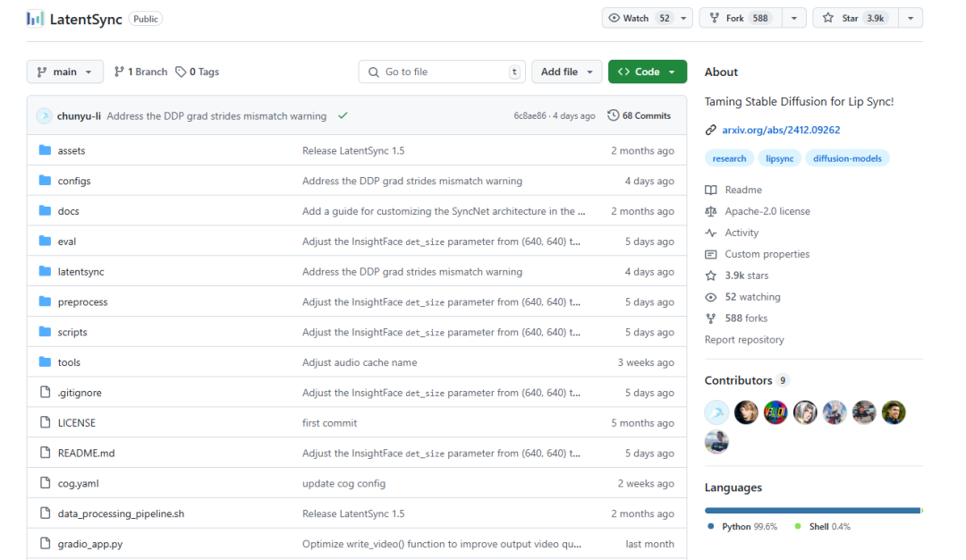Viewport: 966px width, 560px height.
Task: Click the gradio_app.py file icon
Action: click(x=45, y=543)
